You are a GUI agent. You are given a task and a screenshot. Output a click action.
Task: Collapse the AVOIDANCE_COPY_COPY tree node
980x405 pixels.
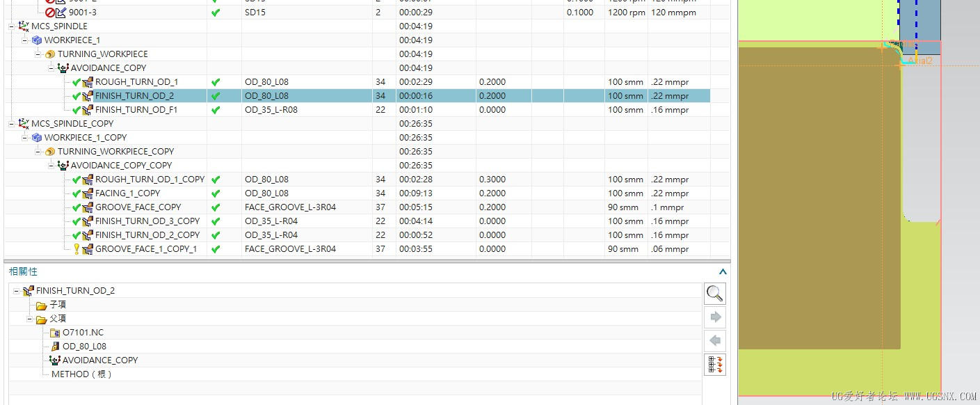[x=51, y=165]
